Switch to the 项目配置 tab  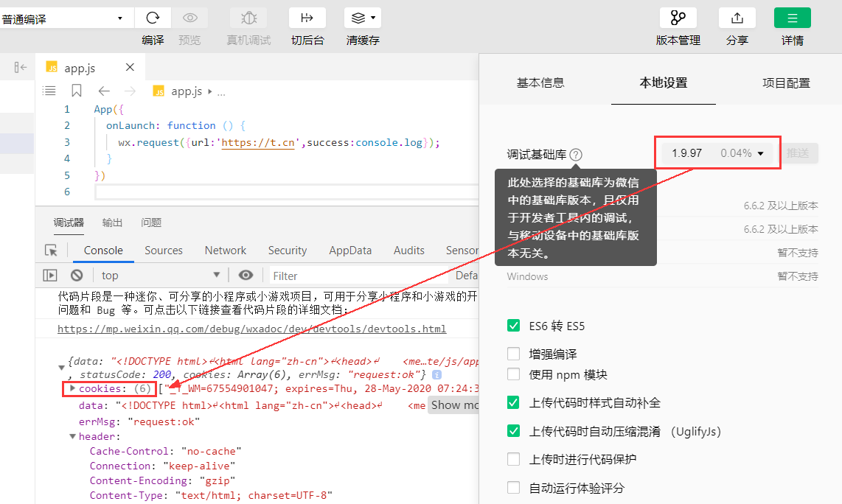pos(786,83)
